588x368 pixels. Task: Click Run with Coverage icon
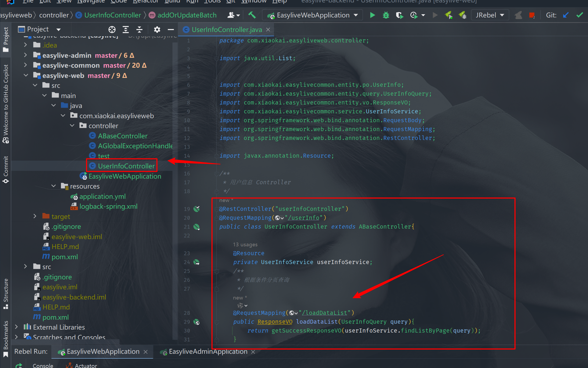pyautogui.click(x=399, y=15)
